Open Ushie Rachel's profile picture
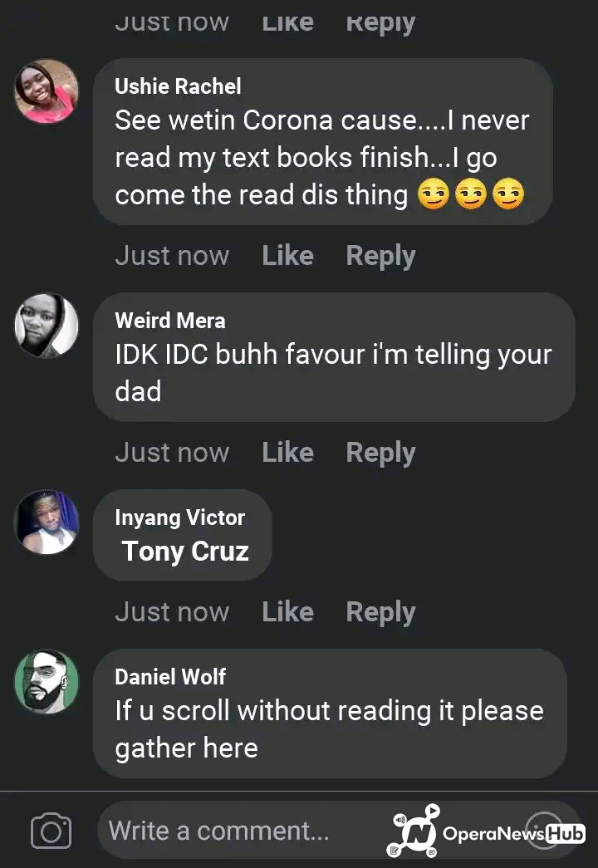 click(47, 91)
